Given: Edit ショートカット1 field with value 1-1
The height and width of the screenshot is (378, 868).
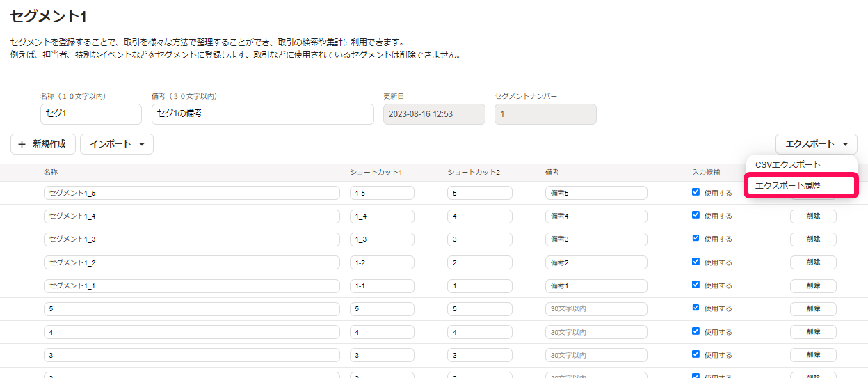Looking at the screenshot, I should [x=382, y=286].
